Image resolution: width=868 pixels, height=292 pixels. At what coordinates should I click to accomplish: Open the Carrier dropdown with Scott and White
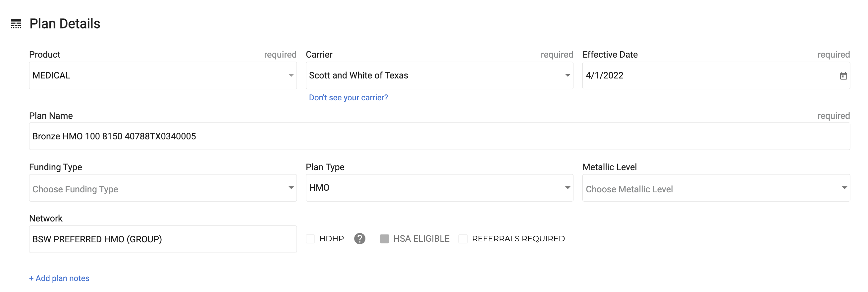click(x=439, y=75)
